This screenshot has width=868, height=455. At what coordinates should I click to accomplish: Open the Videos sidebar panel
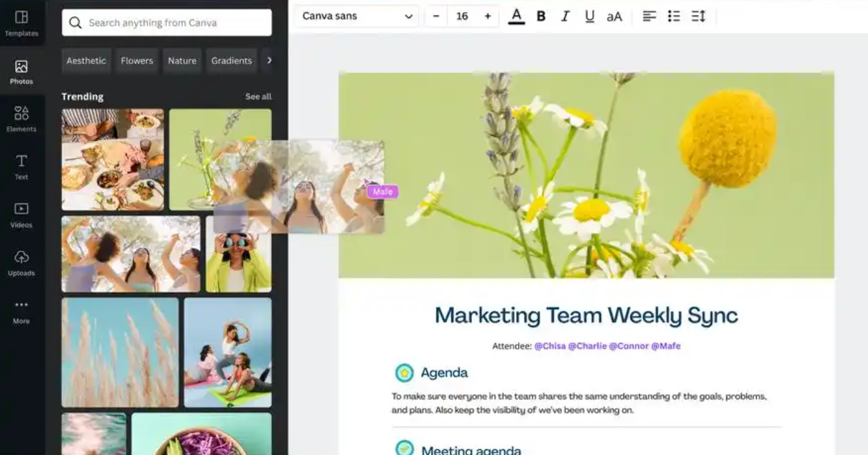[21, 215]
